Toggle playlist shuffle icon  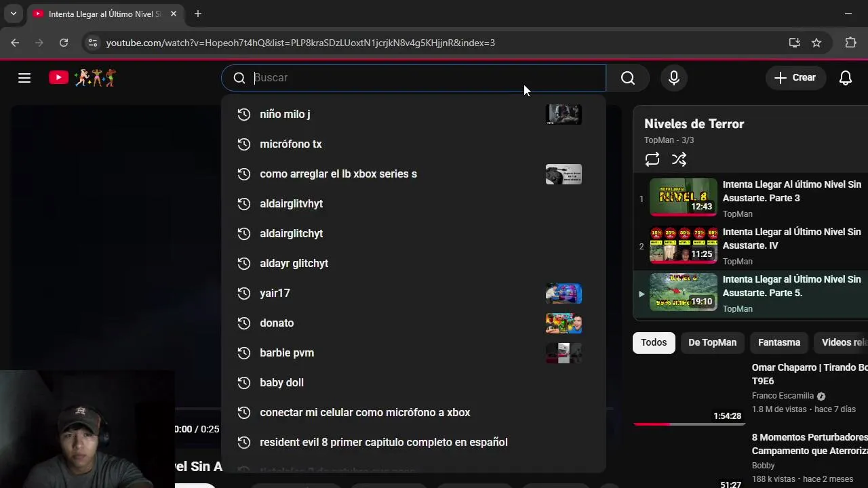click(679, 159)
